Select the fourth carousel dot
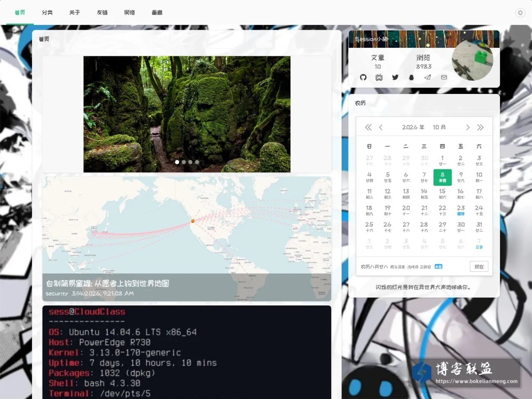 tap(197, 162)
